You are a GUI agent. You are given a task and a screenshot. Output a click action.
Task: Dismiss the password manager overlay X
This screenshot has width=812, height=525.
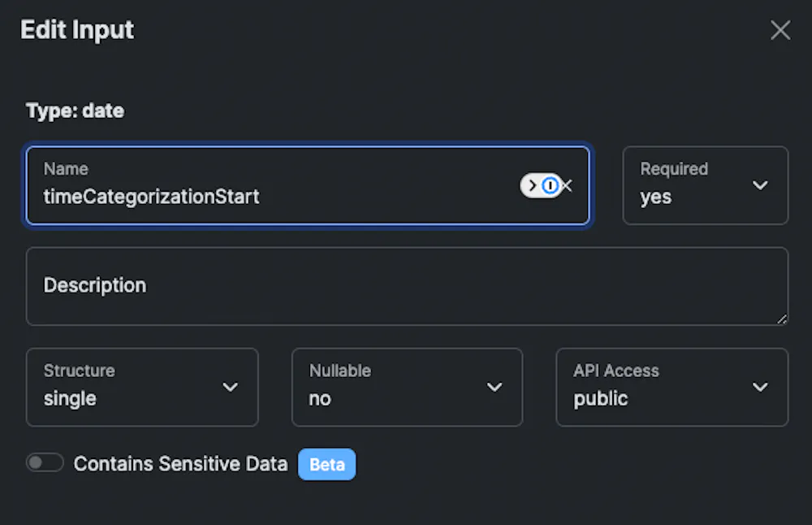point(568,185)
